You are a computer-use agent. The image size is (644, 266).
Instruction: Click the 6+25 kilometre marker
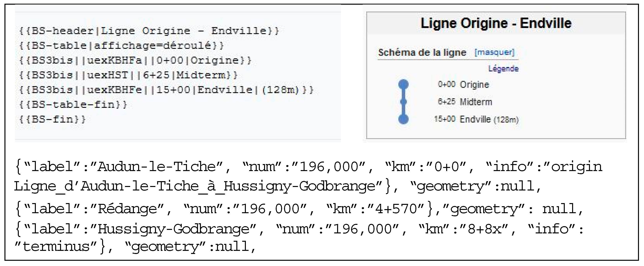tap(447, 101)
